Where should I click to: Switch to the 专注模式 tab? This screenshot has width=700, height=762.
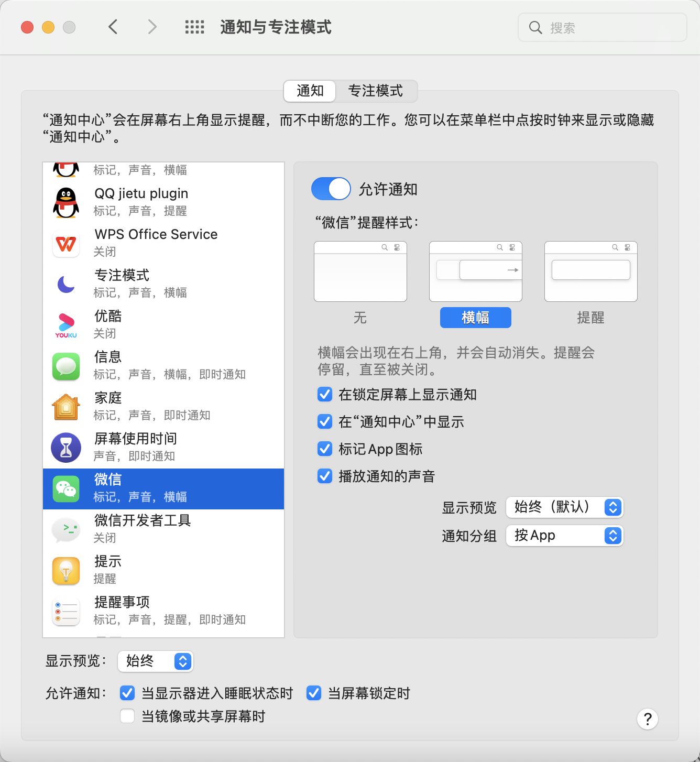(376, 91)
